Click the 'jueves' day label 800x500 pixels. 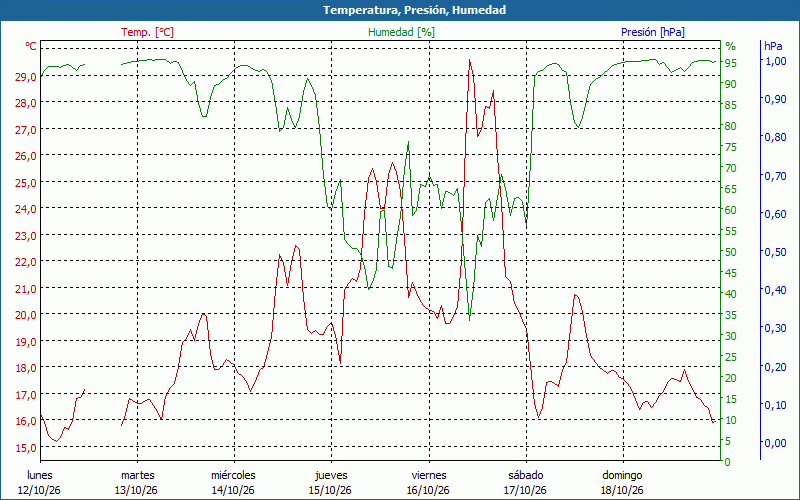pos(331,476)
